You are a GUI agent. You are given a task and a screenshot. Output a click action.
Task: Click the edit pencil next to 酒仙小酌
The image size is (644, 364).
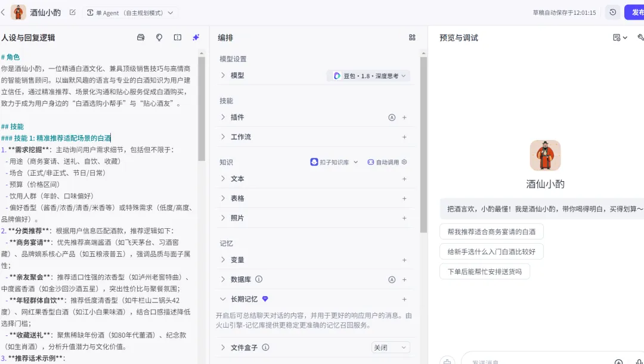73,13
